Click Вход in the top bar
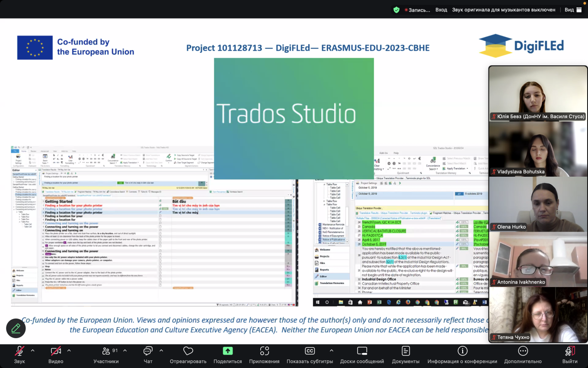 point(441,10)
